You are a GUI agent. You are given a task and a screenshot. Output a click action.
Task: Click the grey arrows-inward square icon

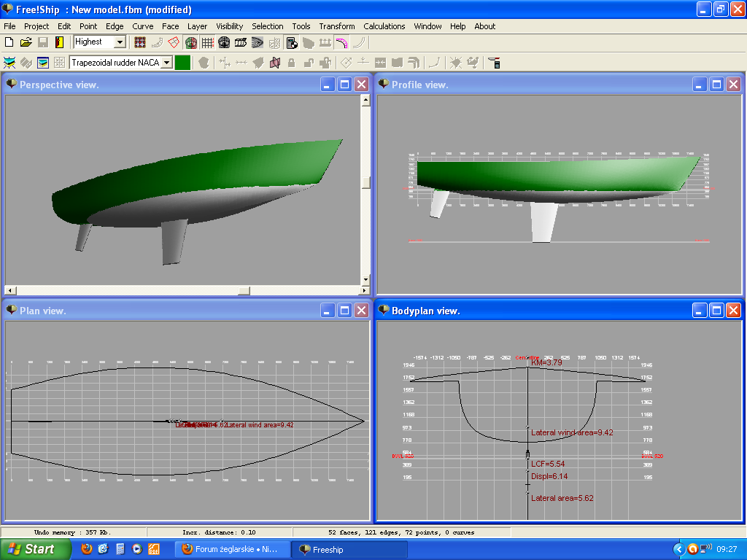[x=380, y=63]
